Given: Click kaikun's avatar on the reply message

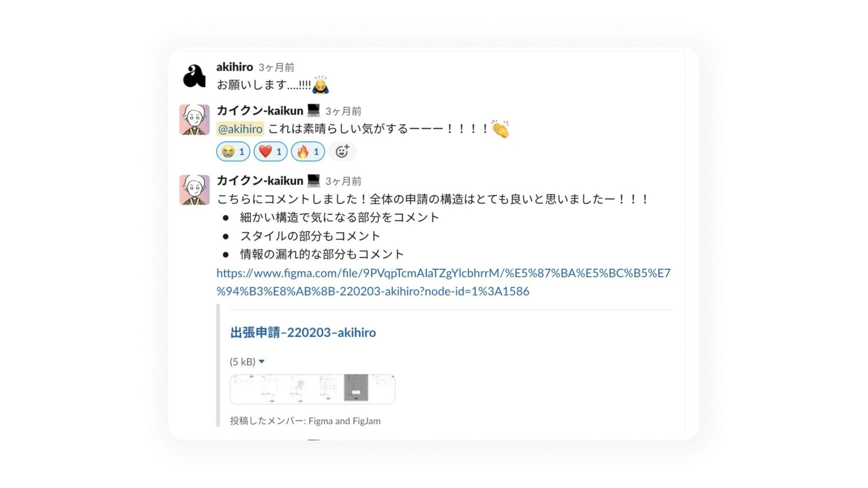Looking at the screenshot, I should pos(194,120).
